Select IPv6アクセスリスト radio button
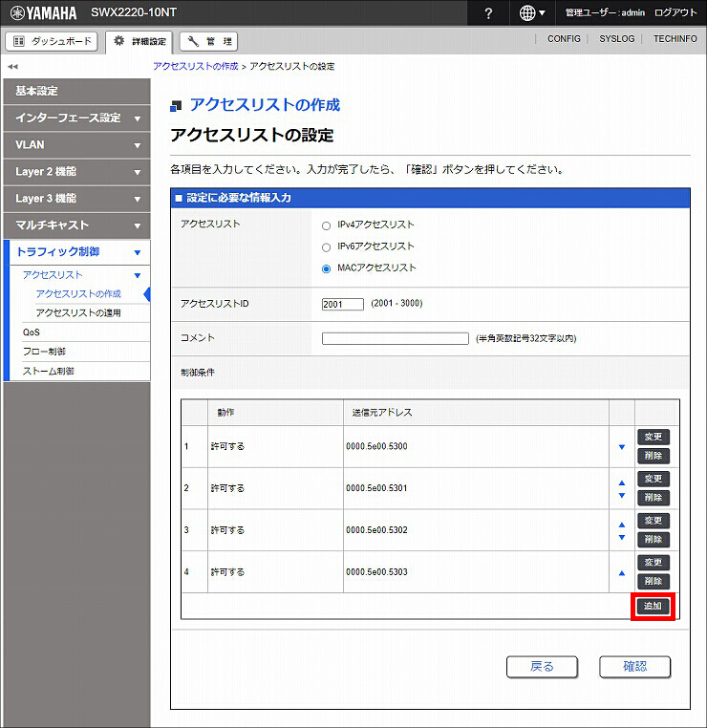The height and width of the screenshot is (728, 707). [327, 247]
